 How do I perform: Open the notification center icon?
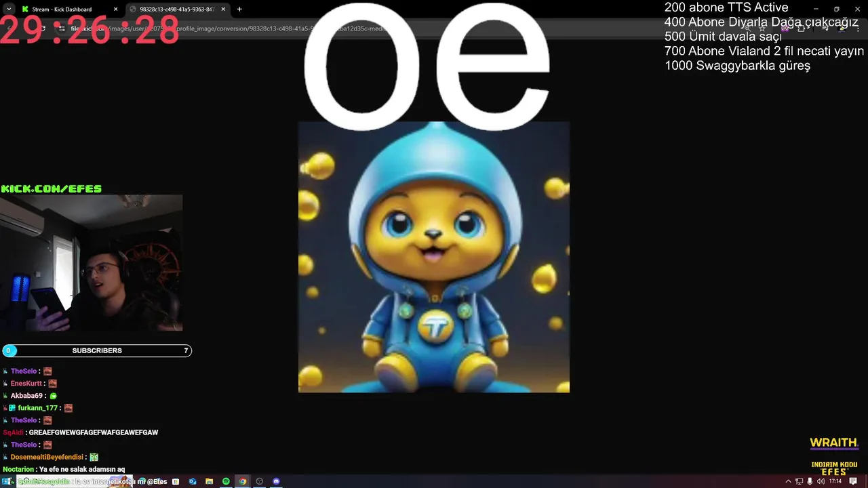pyautogui.click(x=854, y=481)
